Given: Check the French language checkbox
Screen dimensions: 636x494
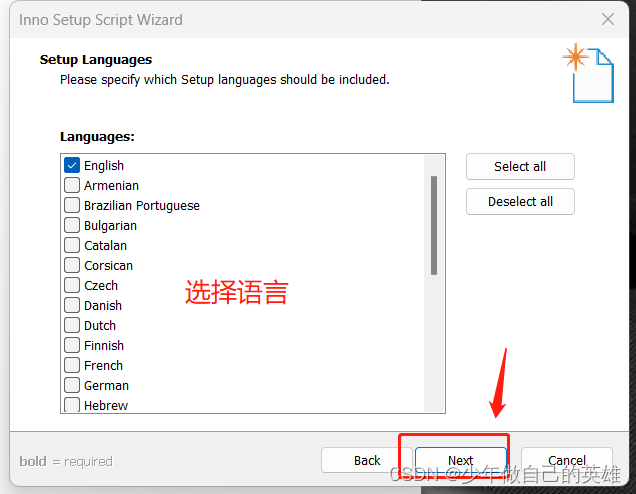Looking at the screenshot, I should click(x=72, y=365).
